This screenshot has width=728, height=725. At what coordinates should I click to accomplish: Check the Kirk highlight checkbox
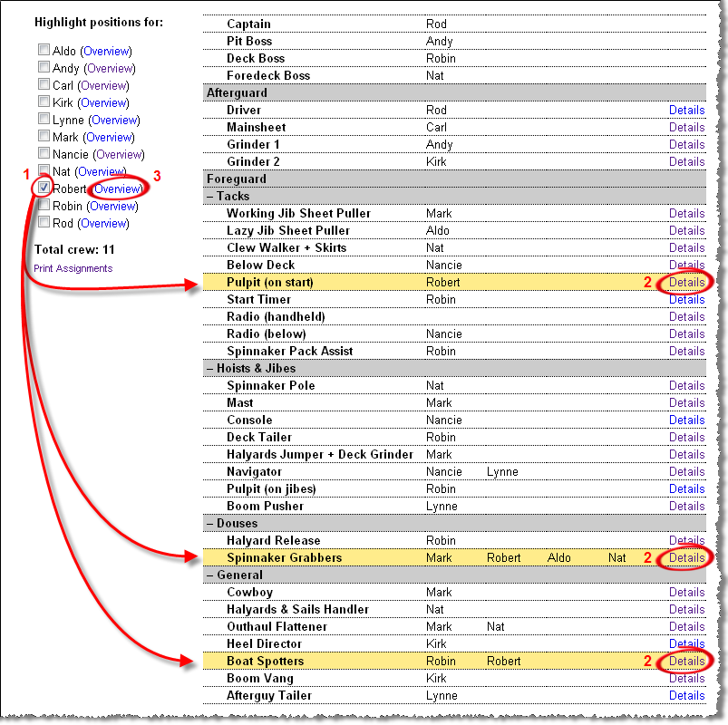click(x=44, y=102)
